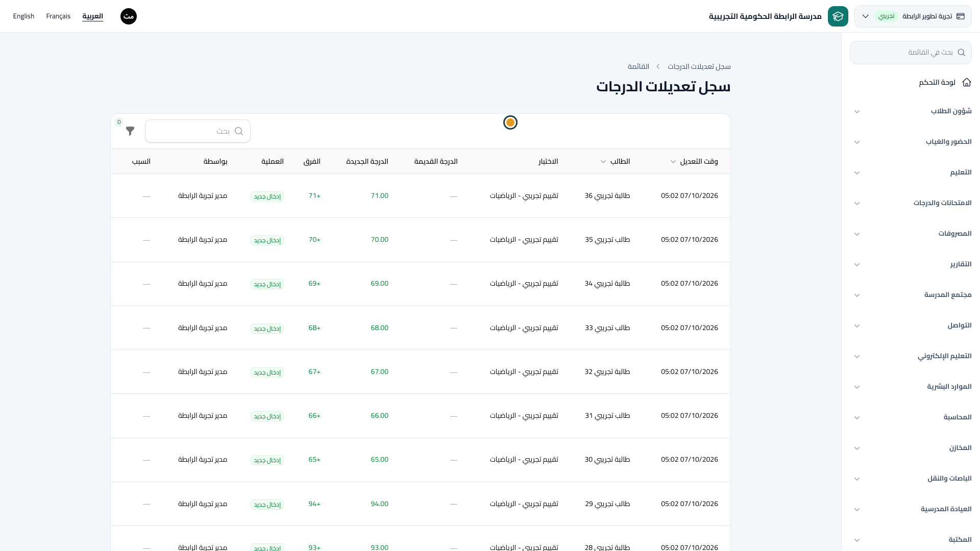Click the school graduation cap logo
This screenshot has height=551, width=980.
pos(838,16)
